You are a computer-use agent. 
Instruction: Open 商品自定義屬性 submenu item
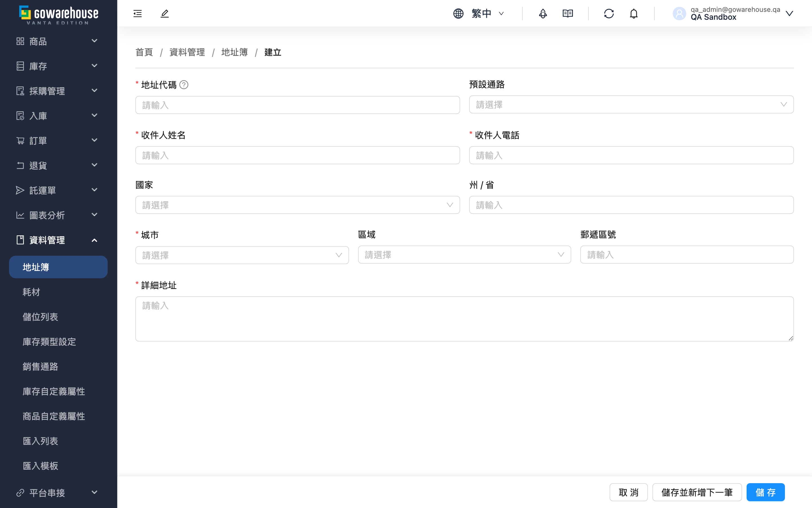tap(58, 416)
